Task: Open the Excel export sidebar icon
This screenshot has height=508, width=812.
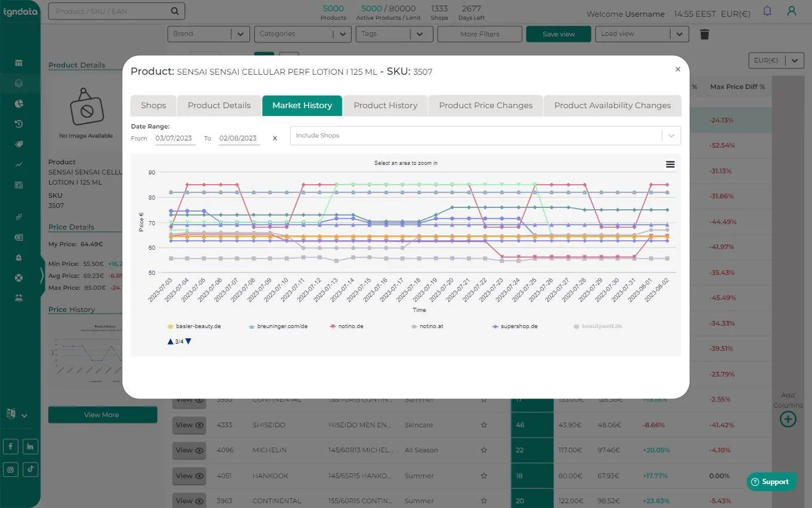Action: click(19, 237)
